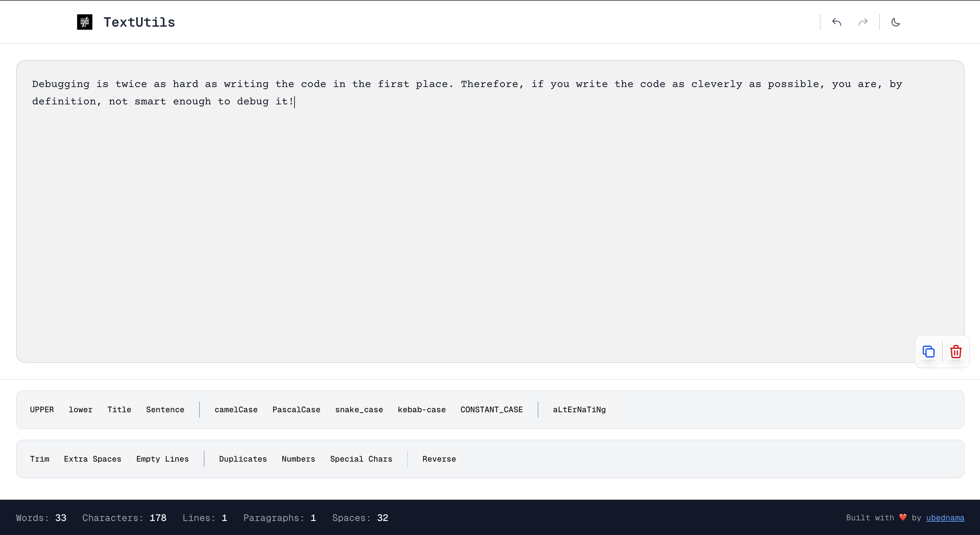Toggle dark mode with moon icon
The height and width of the screenshot is (535, 980).
pos(896,22)
